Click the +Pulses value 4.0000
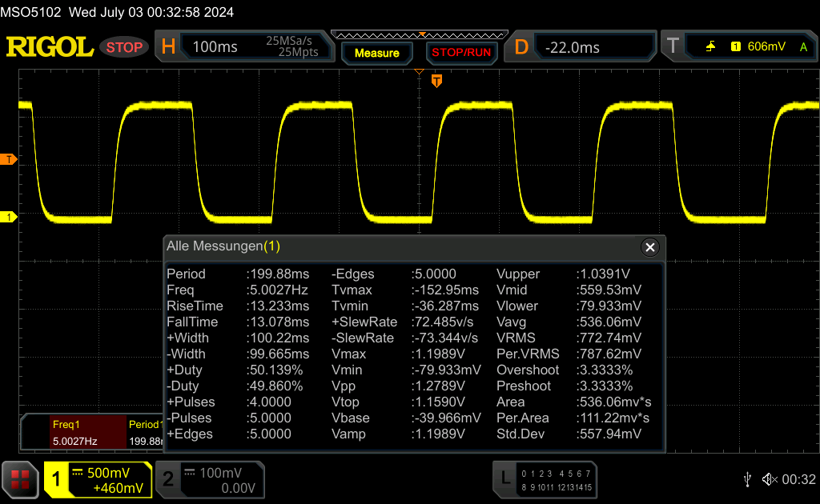This screenshot has height=504, width=820. coord(271,402)
